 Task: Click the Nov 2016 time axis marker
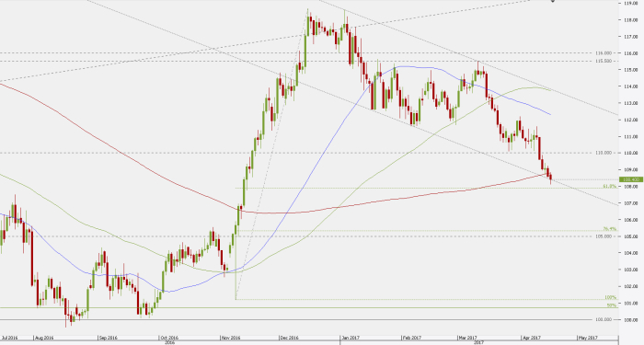(x=230, y=338)
